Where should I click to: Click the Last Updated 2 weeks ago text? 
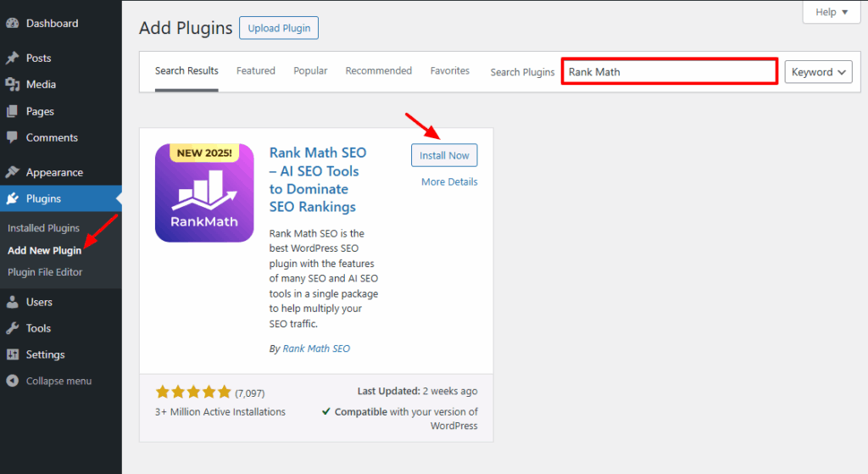pos(417,391)
